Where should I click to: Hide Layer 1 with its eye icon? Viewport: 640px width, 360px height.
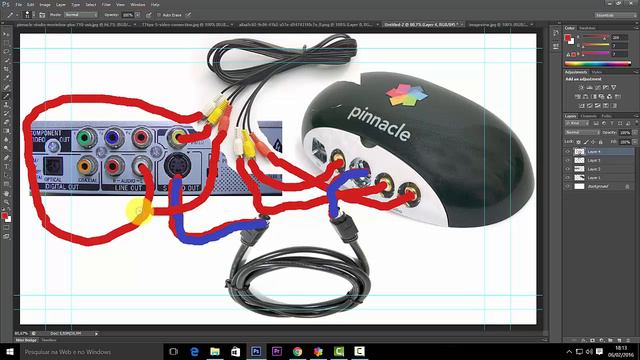(568, 178)
